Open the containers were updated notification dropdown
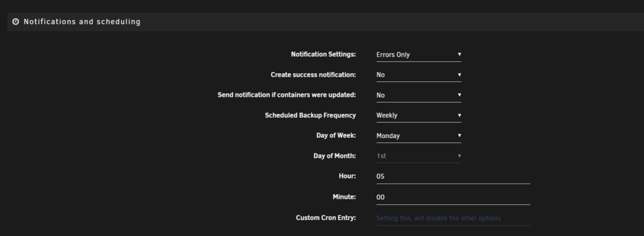 (x=419, y=95)
